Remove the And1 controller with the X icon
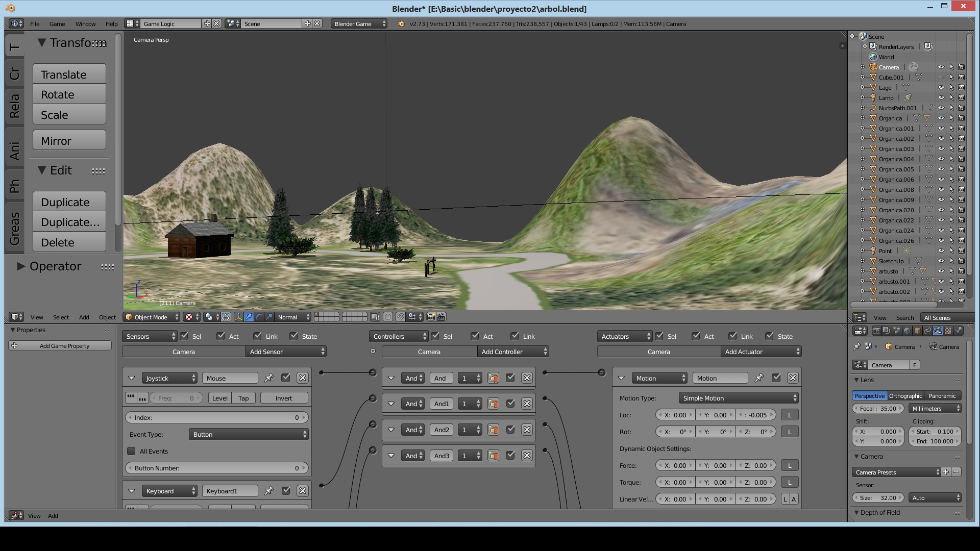The image size is (980, 551). [527, 404]
